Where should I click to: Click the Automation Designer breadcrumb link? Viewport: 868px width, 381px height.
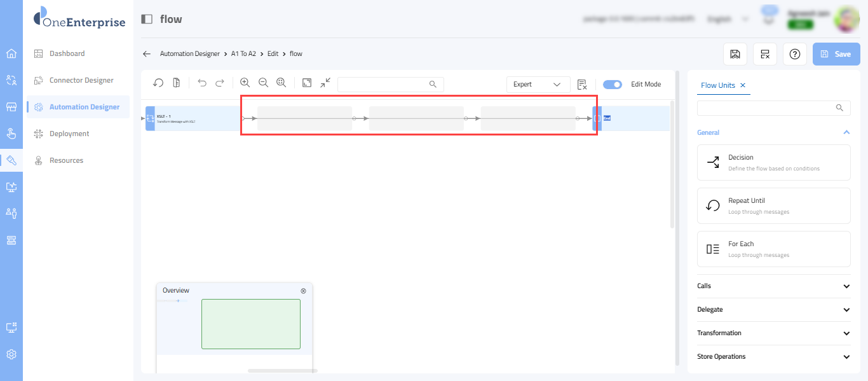[x=190, y=54]
